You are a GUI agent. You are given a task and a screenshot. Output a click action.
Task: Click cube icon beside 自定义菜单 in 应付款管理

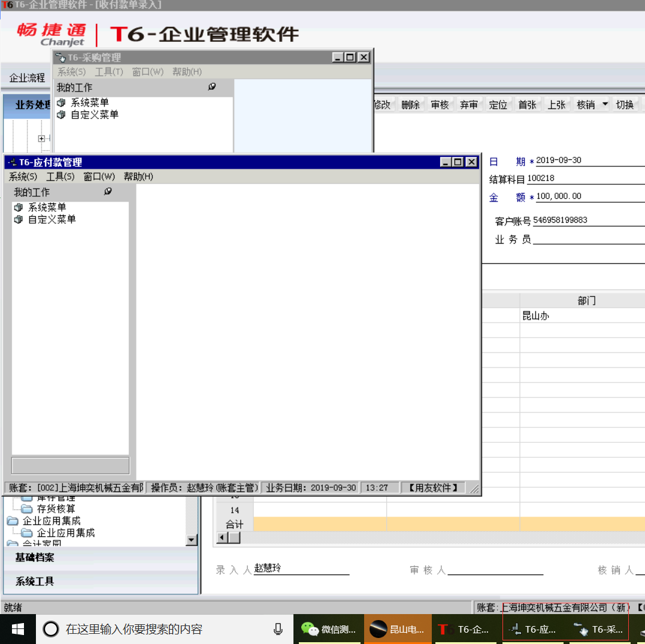click(x=18, y=220)
